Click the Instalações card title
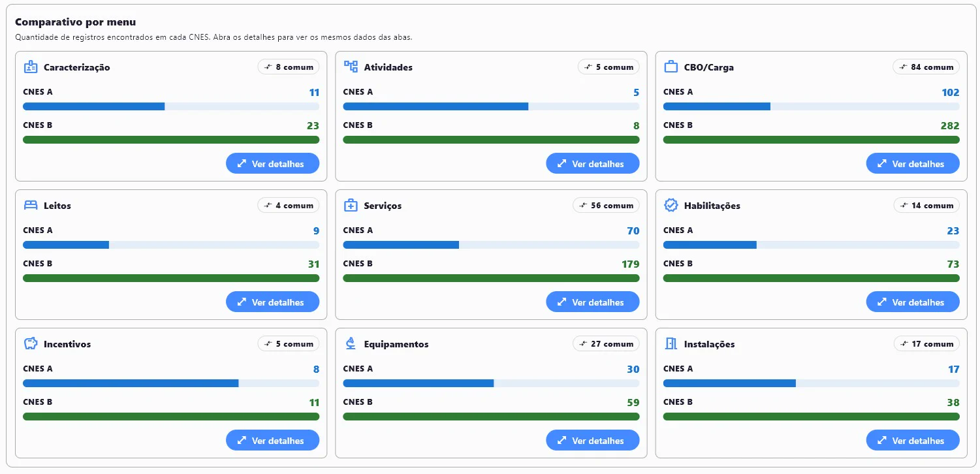 (x=710, y=344)
